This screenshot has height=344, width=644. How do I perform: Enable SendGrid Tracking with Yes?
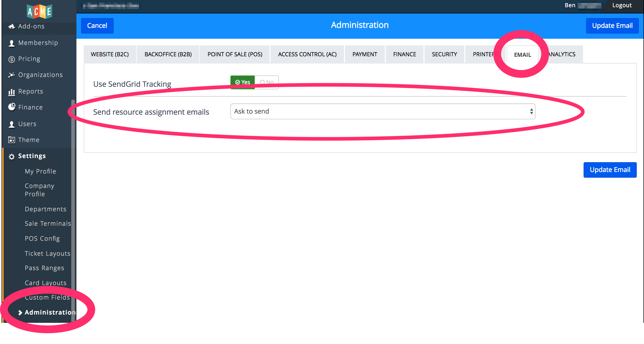[x=242, y=82]
